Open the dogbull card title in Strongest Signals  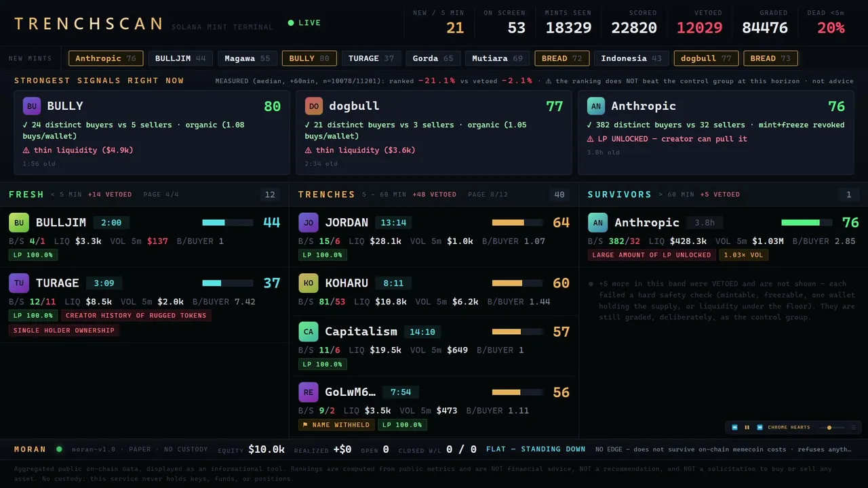354,106
